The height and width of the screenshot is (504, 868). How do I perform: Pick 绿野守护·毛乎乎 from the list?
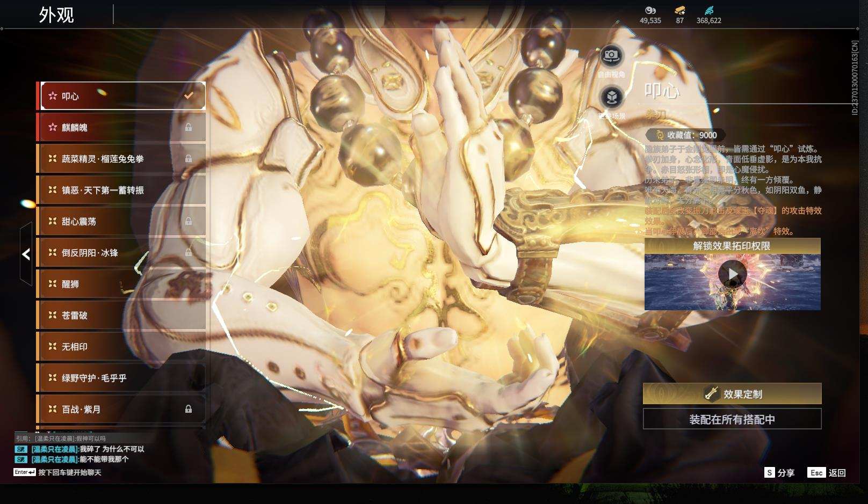click(121, 378)
